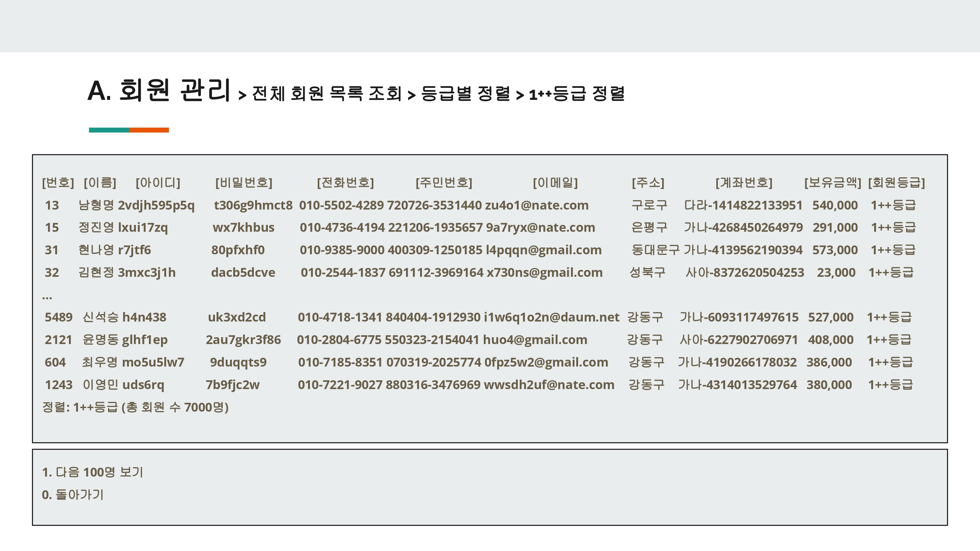Screen dimensions: 980x551
Task: Click balance 540,000
Action: click(x=835, y=205)
